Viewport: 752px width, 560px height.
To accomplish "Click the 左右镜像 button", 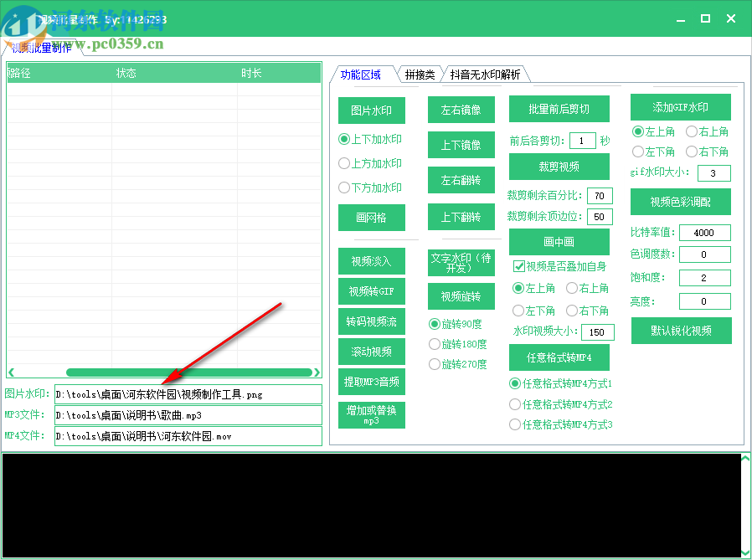I will [461, 110].
